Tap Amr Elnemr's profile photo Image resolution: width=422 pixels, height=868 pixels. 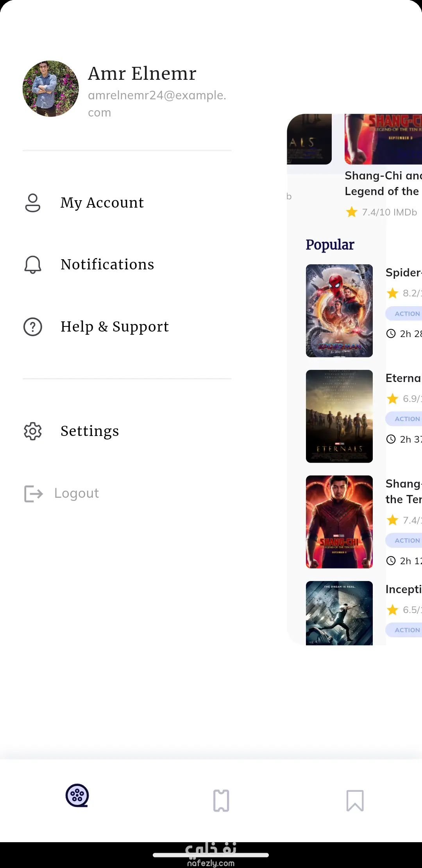[51, 89]
